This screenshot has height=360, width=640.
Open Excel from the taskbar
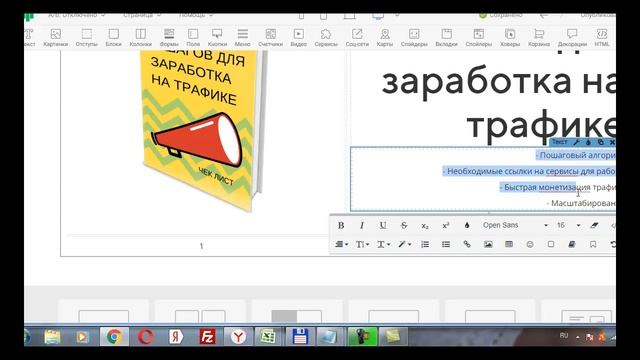coord(268,337)
